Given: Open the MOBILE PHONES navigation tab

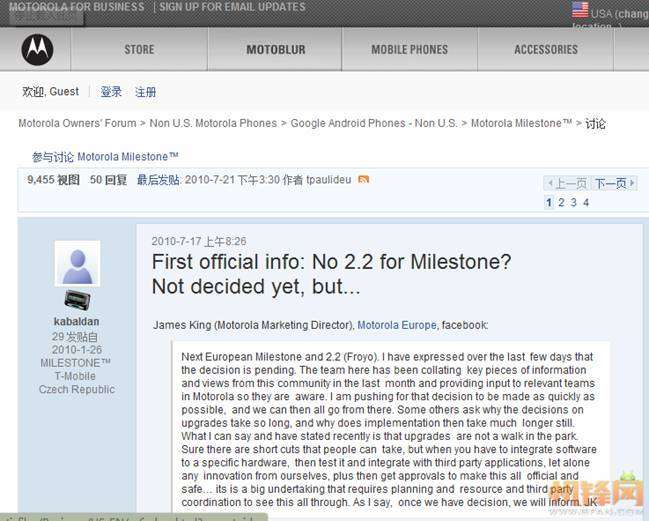Looking at the screenshot, I should click(x=409, y=50).
